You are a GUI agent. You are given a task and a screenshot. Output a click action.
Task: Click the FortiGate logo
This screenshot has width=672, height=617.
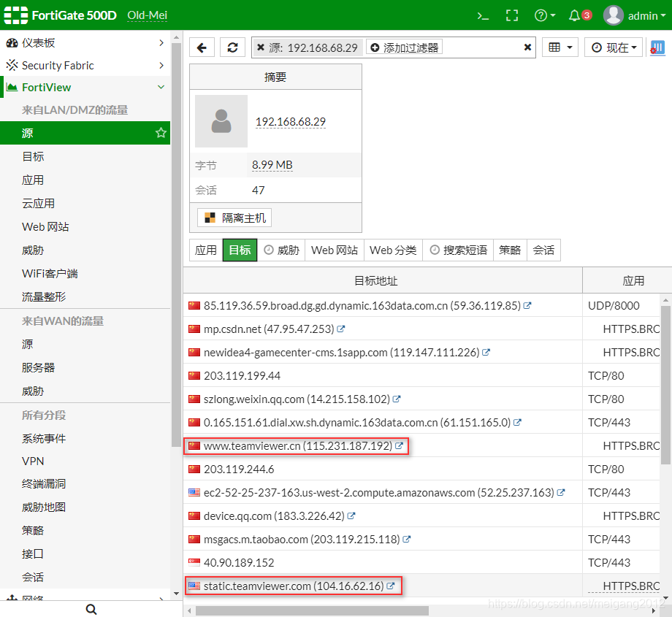(x=16, y=15)
